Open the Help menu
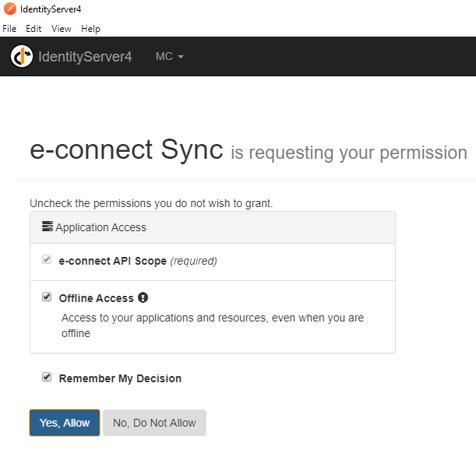 [90, 29]
